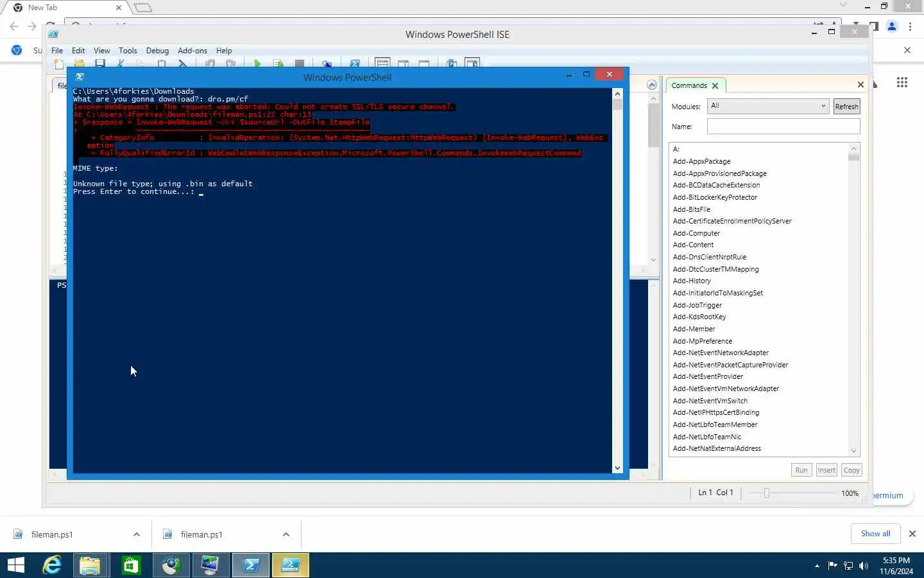Click the PowerShell console scrollbar down arrow
This screenshot has width=924, height=578.
(x=617, y=468)
